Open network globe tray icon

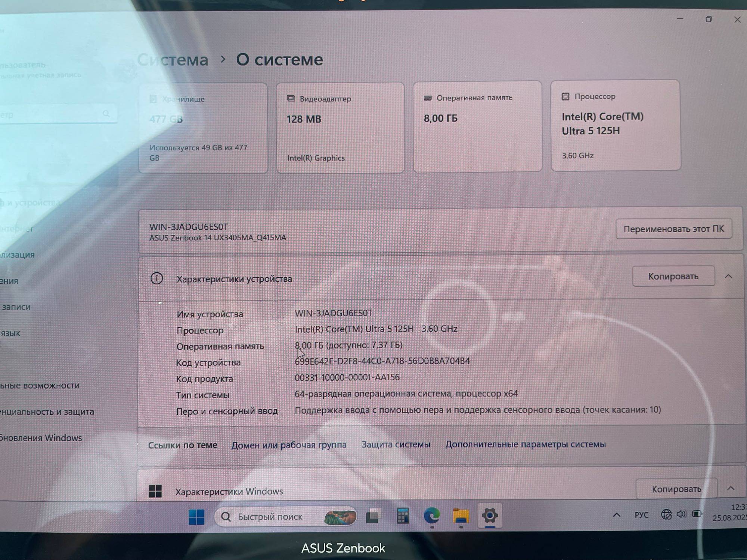666,514
